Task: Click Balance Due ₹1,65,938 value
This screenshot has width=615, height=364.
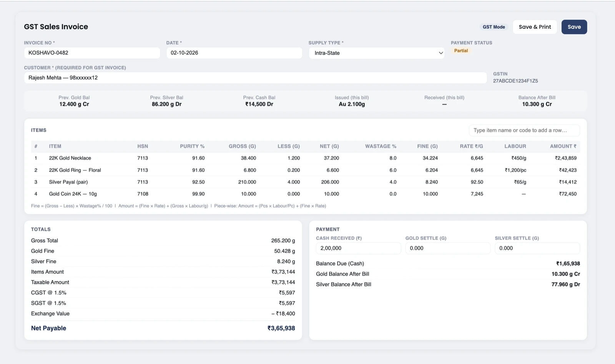Action: 568,263
